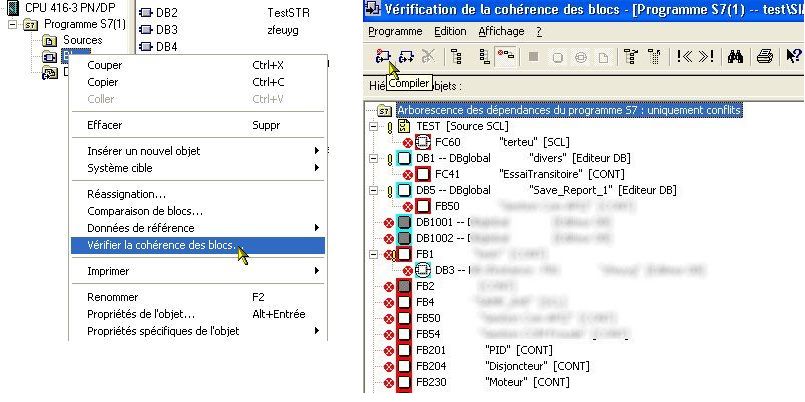Click the greyed-out scissors Cut icon

click(428, 56)
